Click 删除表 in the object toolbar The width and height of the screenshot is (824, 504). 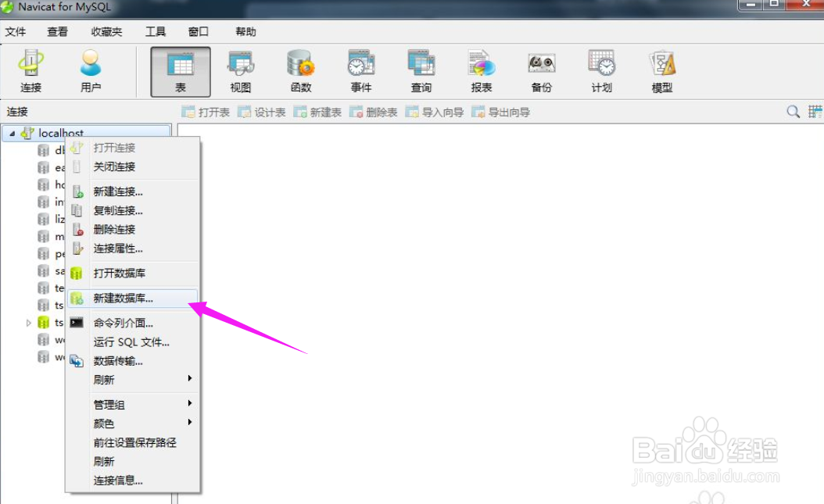click(373, 112)
